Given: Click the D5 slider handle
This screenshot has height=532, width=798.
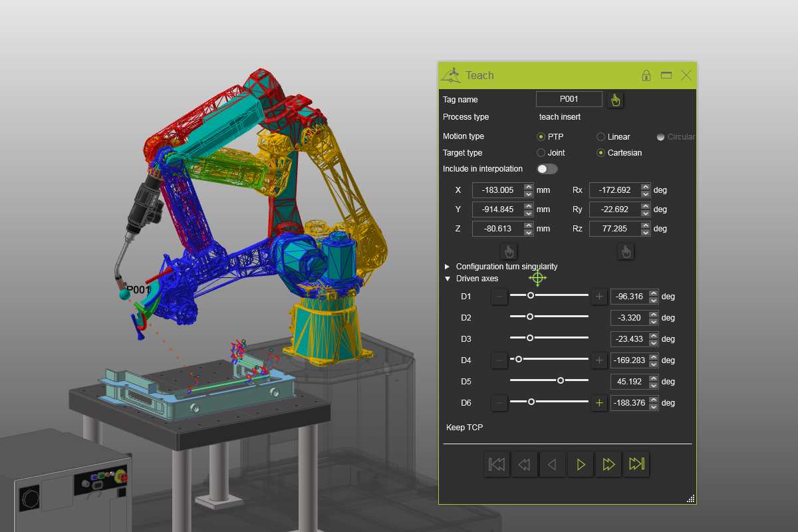Looking at the screenshot, I should 561,380.
